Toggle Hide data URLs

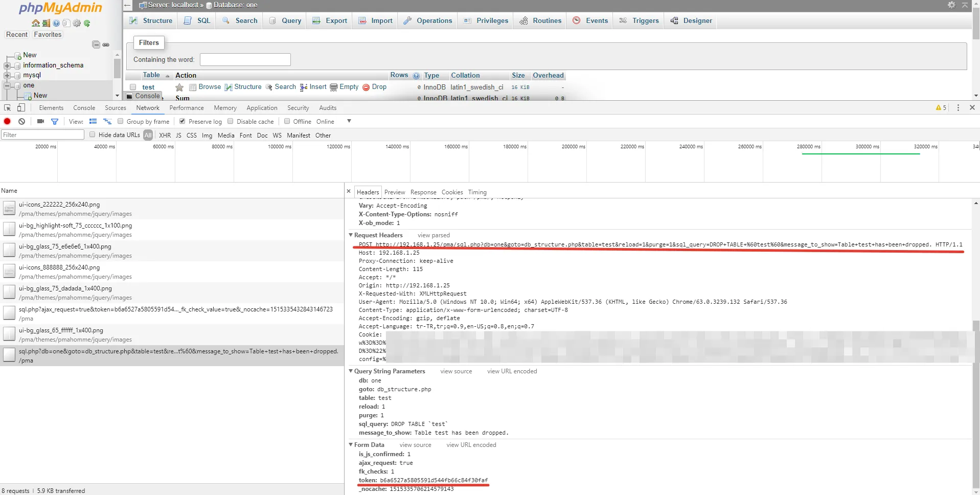(x=92, y=134)
